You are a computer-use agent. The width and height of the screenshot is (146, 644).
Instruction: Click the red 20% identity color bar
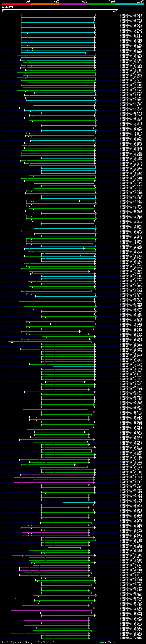[x=16, y=4]
